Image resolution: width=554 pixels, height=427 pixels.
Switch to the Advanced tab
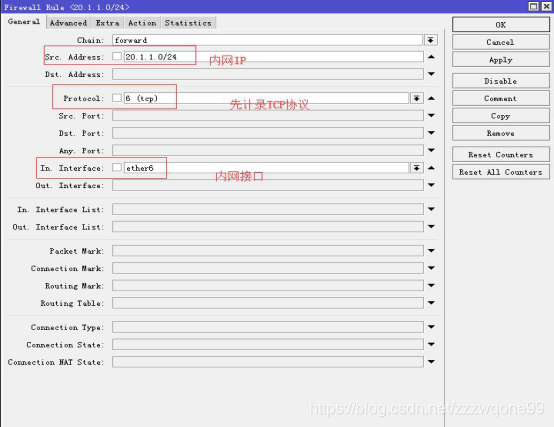(68, 23)
